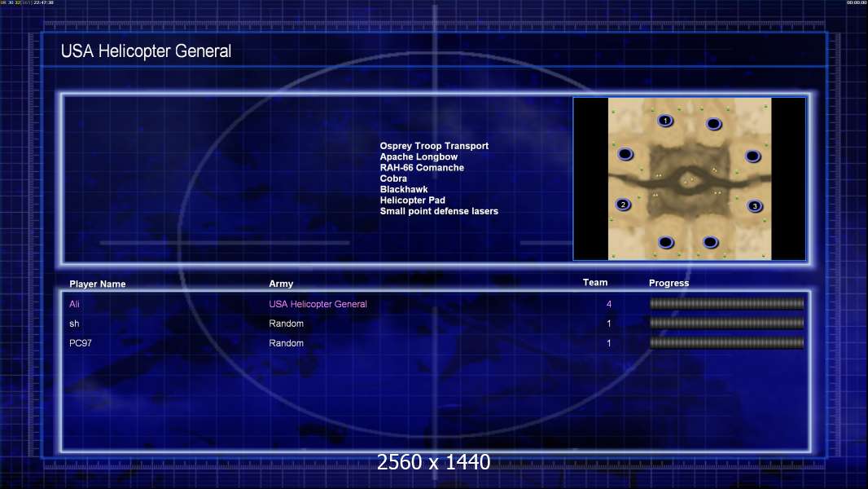The height and width of the screenshot is (489, 868).
Task: Click the 'Player Name' column header
Action: tap(98, 284)
